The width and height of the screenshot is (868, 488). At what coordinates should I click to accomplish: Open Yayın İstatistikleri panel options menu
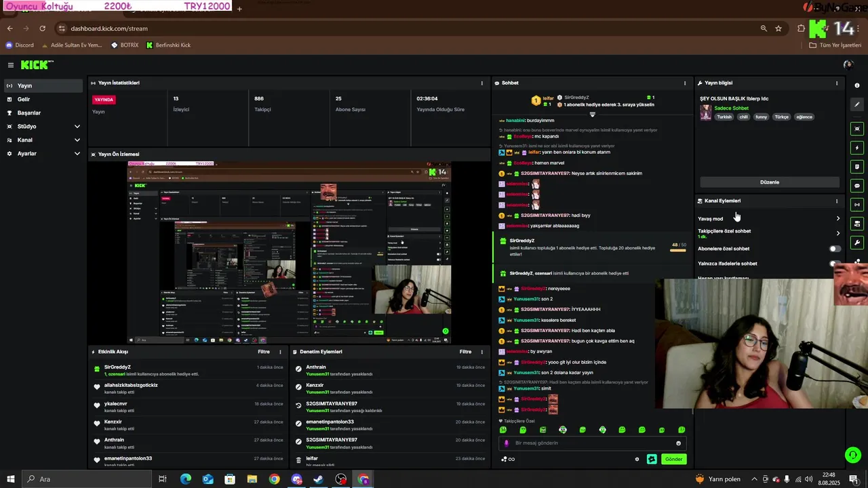point(482,83)
